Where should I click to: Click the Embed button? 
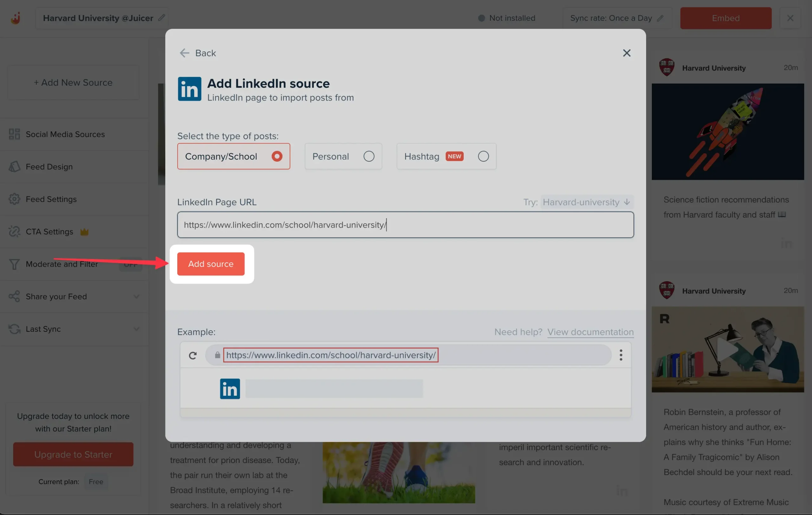point(726,18)
